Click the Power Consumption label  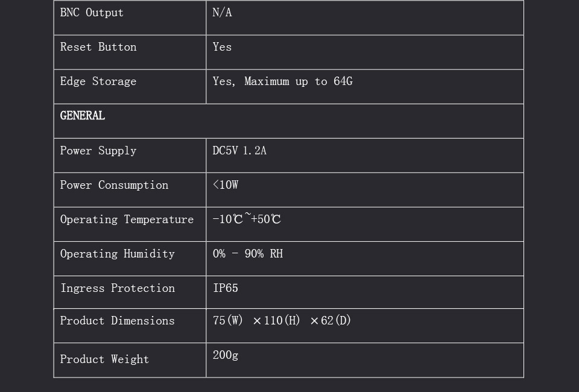tap(114, 185)
